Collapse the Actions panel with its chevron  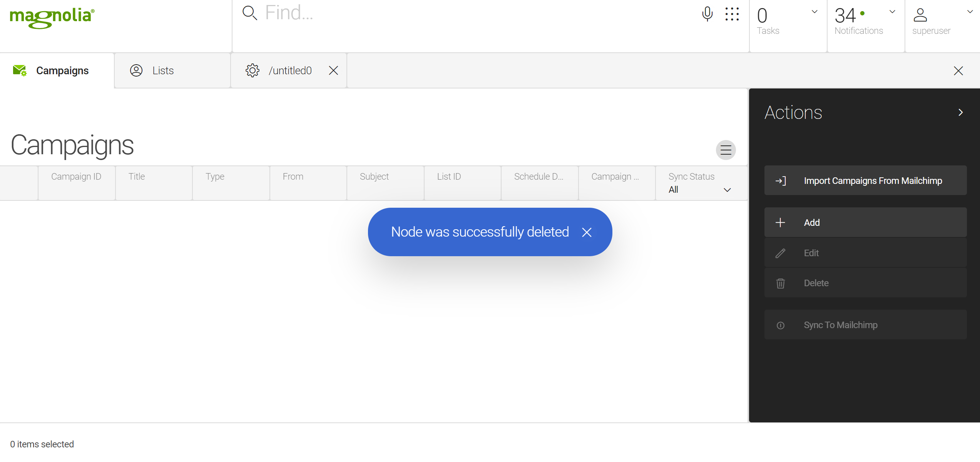961,112
